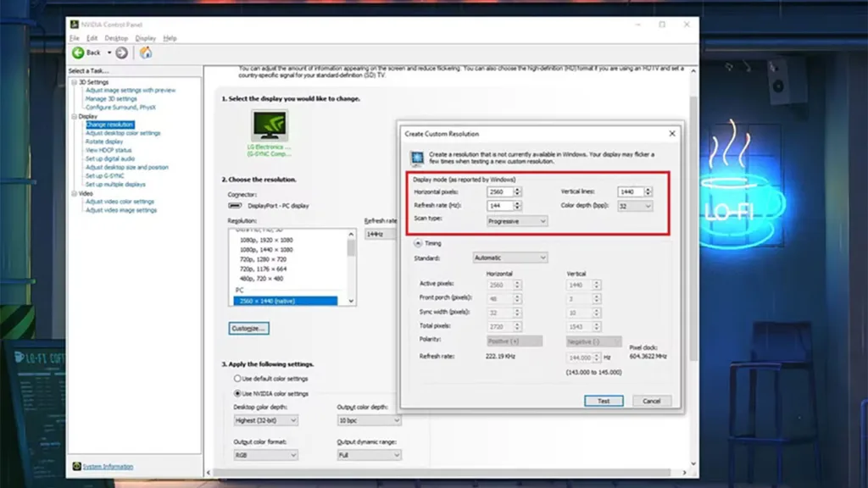Select 720p, 1280 × 720 resolution
Image resolution: width=868 pixels, height=488 pixels.
(x=263, y=259)
